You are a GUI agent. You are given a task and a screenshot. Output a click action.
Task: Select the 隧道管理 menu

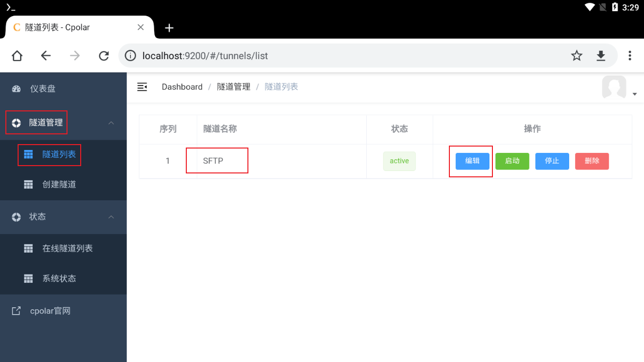[x=63, y=123]
